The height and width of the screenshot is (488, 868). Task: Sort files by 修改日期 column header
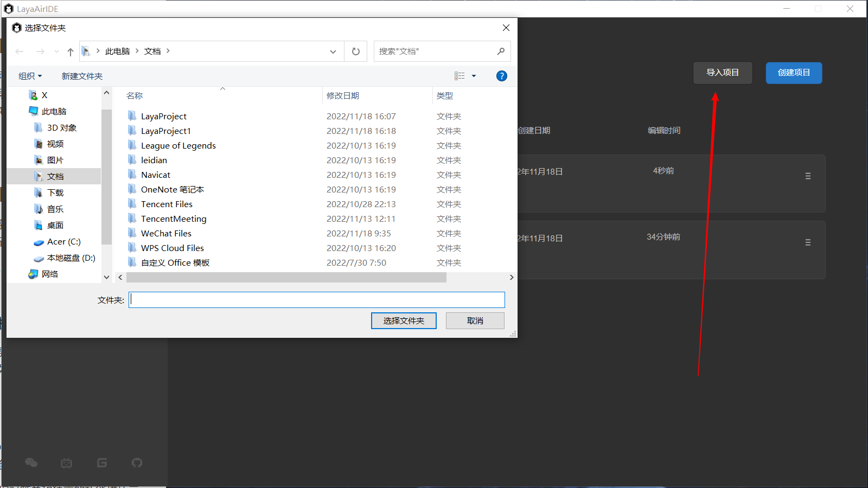(x=343, y=95)
